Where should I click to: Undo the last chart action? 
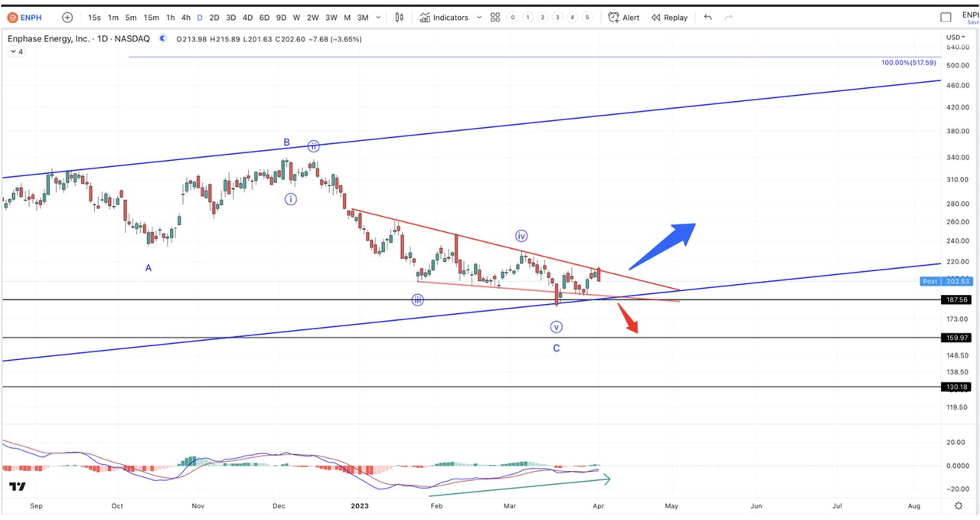click(707, 17)
